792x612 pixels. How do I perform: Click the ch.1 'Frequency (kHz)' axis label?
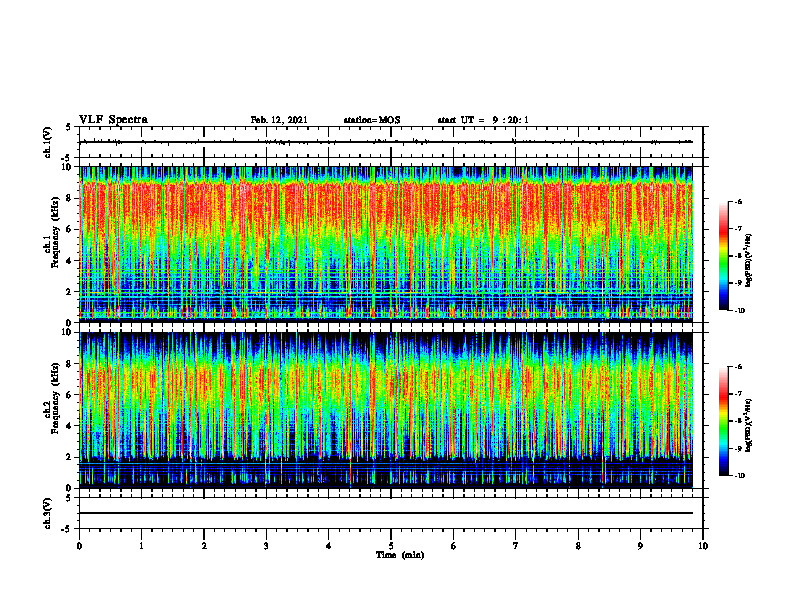coord(55,233)
